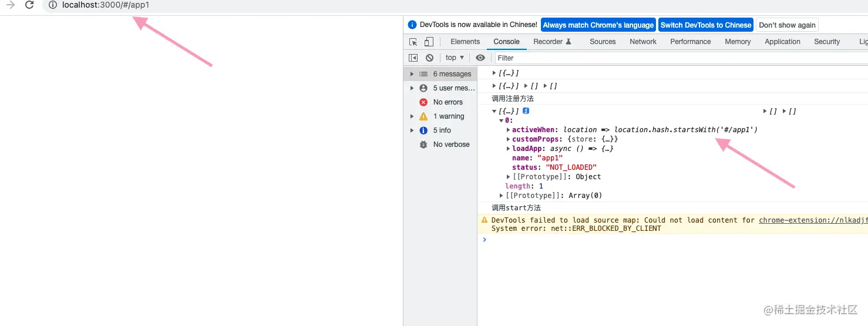Switch to the Elements tab

pyautogui.click(x=465, y=42)
